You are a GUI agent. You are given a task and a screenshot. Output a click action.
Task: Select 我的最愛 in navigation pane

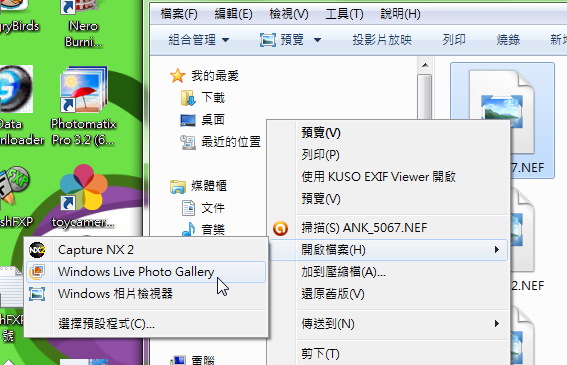(x=215, y=76)
